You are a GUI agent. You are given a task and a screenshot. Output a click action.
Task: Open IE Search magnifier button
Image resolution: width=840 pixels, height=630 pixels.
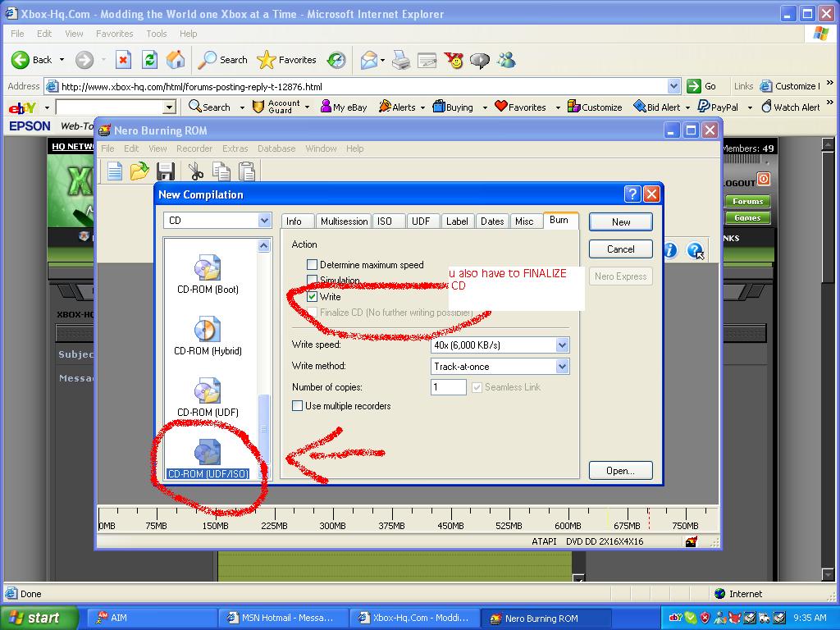[223, 60]
